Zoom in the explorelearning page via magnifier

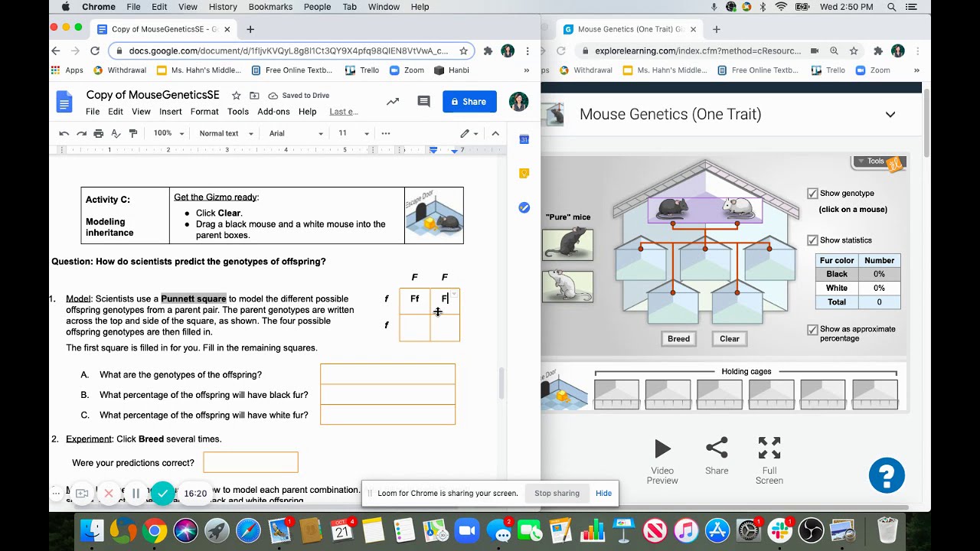pyautogui.click(x=834, y=51)
